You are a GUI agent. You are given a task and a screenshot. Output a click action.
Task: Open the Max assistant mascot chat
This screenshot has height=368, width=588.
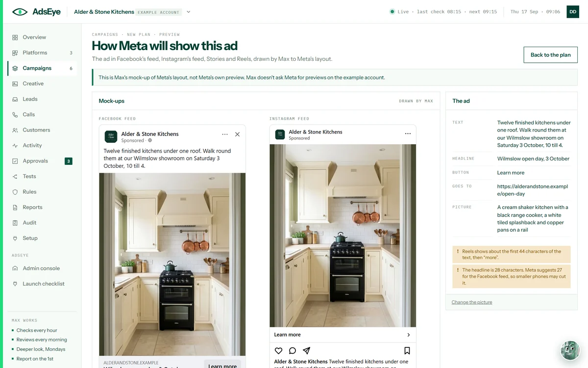click(x=570, y=350)
